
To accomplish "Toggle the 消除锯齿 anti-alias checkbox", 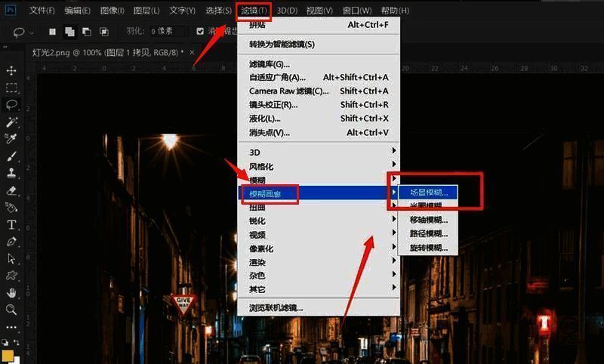I will click(x=200, y=31).
